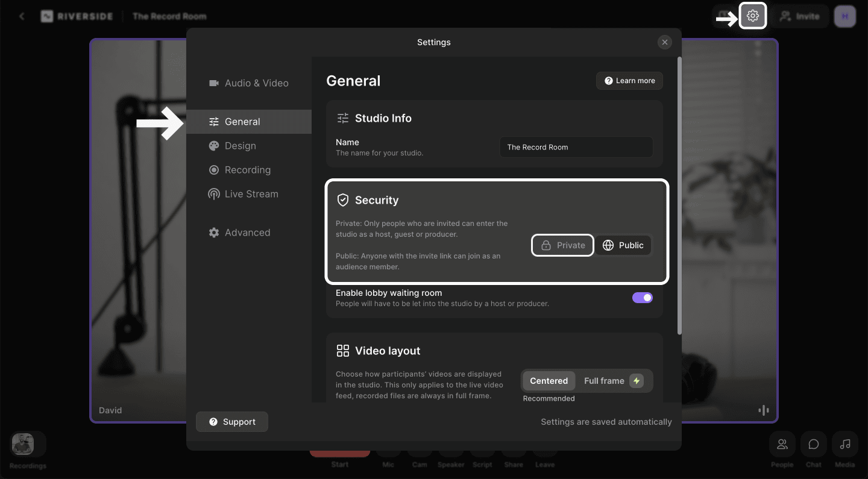Image resolution: width=868 pixels, height=479 pixels.
Task: Set studio security to Public
Action: point(623,245)
